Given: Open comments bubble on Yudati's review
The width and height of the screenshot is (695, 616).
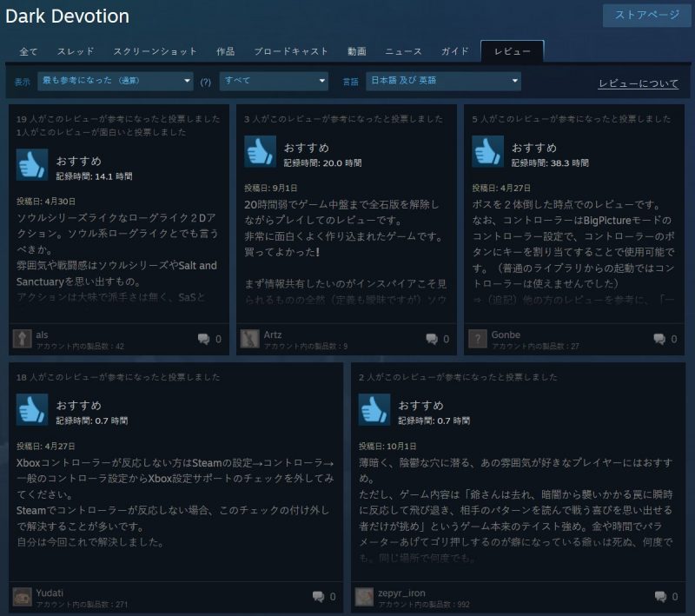Looking at the screenshot, I should (318, 597).
